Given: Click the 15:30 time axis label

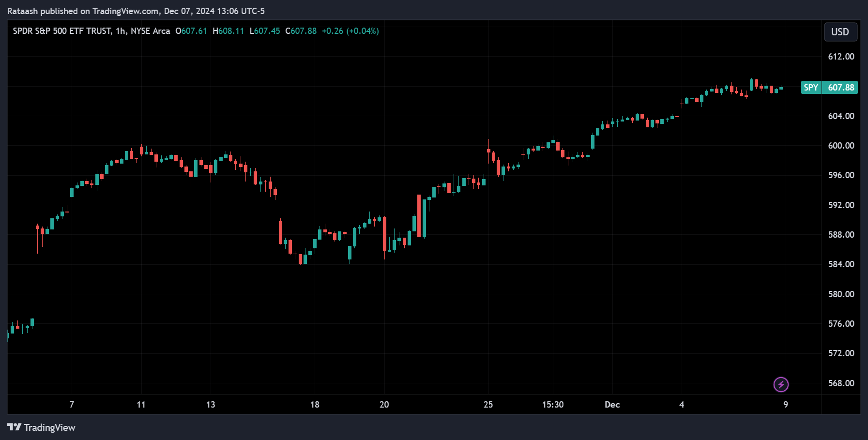Looking at the screenshot, I should point(553,405).
